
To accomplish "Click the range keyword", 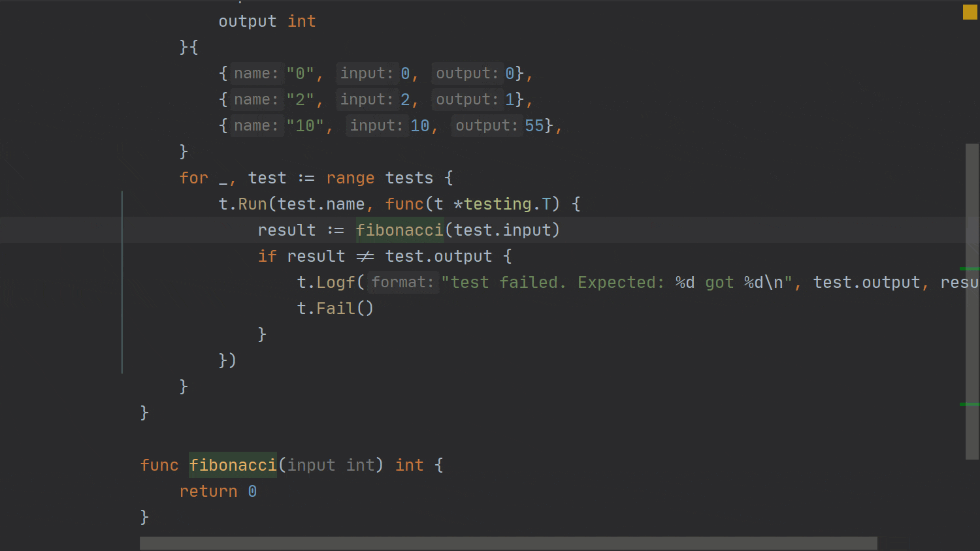I will coord(350,178).
